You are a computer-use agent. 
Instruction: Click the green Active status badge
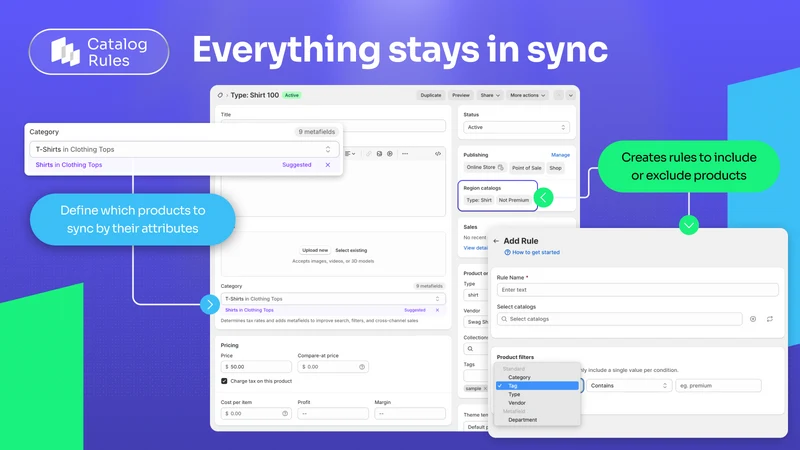click(x=291, y=95)
